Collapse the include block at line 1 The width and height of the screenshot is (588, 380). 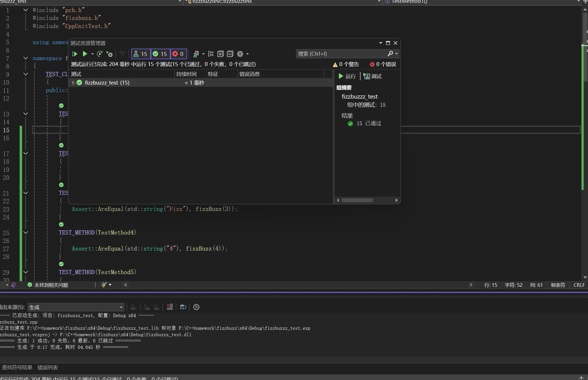[26, 10]
